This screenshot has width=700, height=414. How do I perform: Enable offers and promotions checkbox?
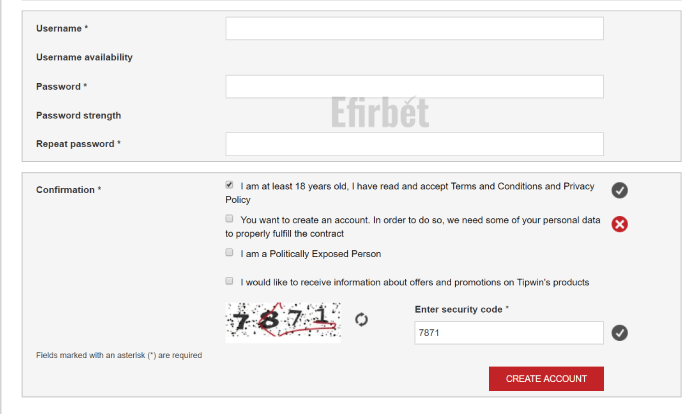click(229, 281)
